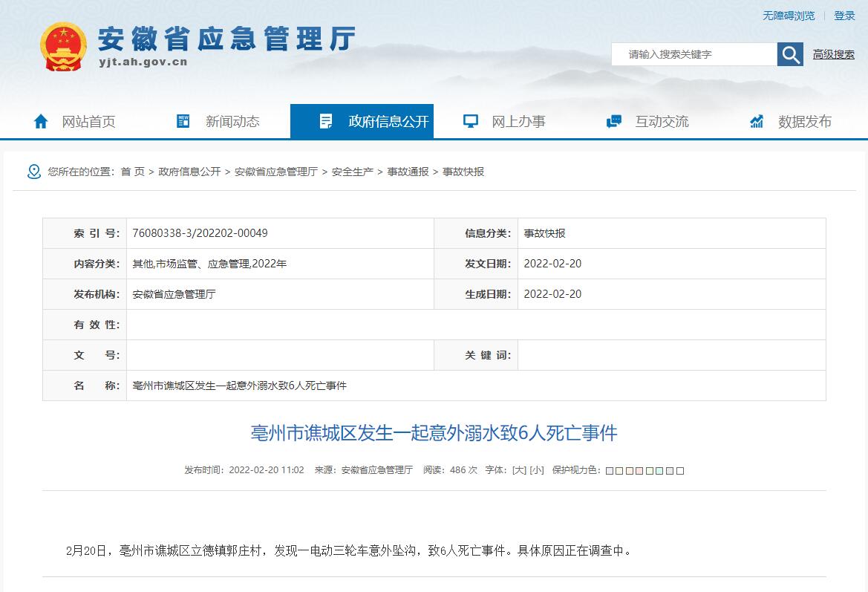Click the home icon beside 网站首页
This screenshot has width=868, height=592.
pyautogui.click(x=42, y=120)
